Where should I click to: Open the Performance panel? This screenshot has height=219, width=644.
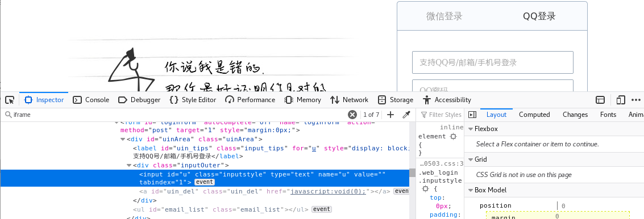pos(250,100)
